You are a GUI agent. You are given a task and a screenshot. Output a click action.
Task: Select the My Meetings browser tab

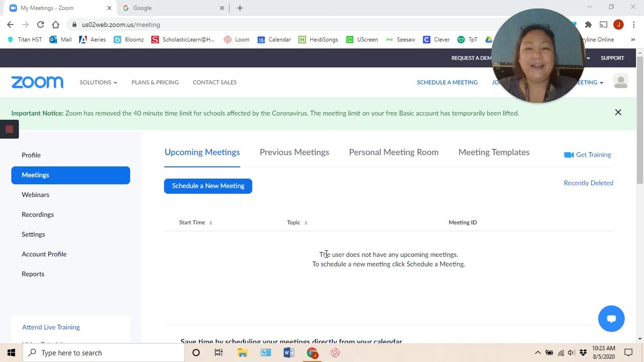[59, 8]
